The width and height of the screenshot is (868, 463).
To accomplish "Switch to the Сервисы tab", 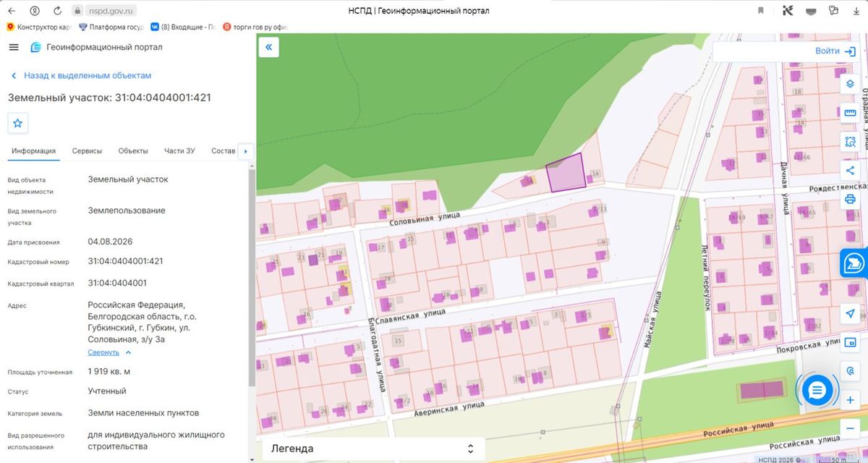I will click(87, 150).
